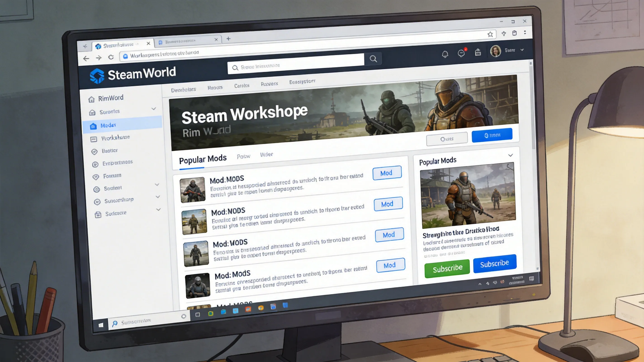Viewport: 644px width, 362px height.
Task: Click the green Subscribe button
Action: click(x=447, y=268)
